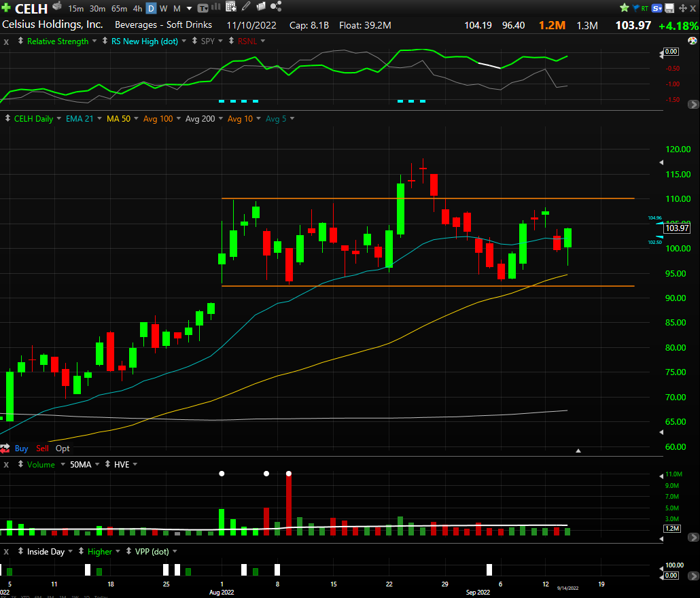Viewport: 700px width, 598px height.
Task: Click the reorder arrows beside HVE
Action: click(107, 464)
